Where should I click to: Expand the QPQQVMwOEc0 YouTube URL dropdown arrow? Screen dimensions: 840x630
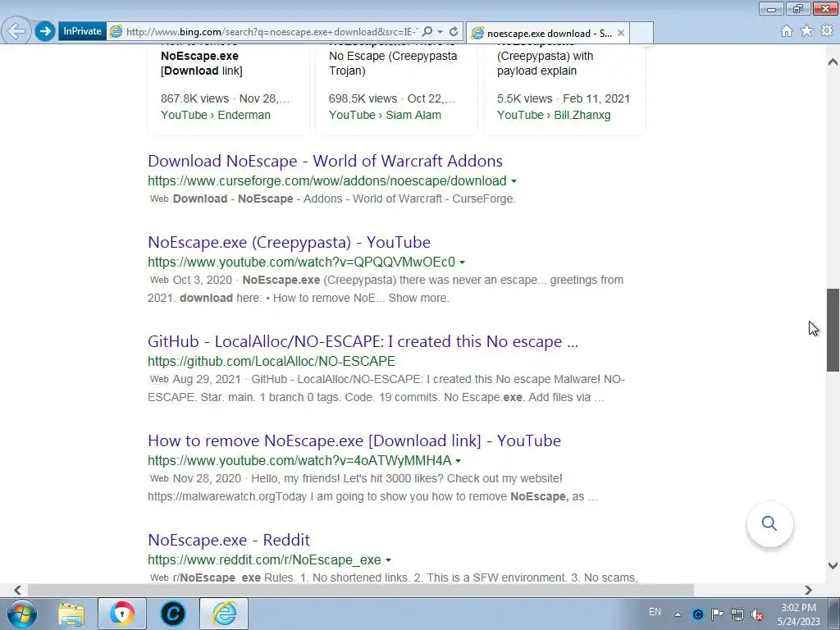[463, 262]
